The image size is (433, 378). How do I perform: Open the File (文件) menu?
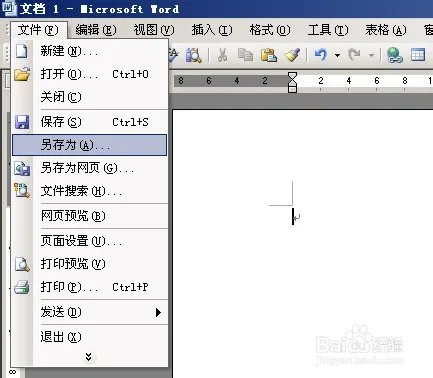pyautogui.click(x=38, y=30)
